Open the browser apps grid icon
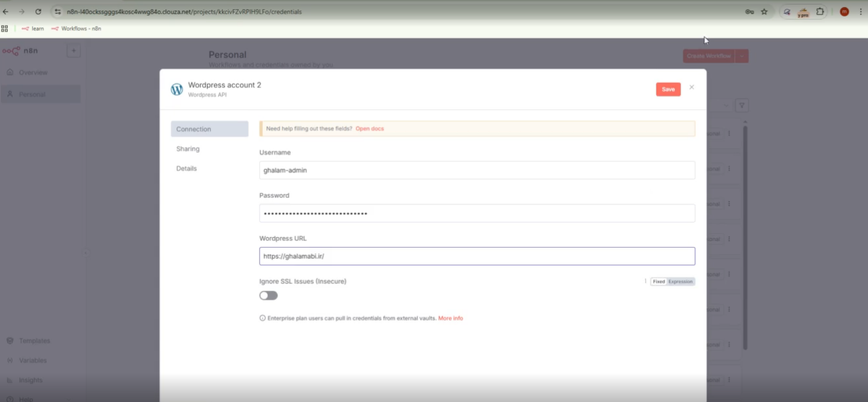Image resolution: width=868 pixels, height=402 pixels. click(x=5, y=29)
